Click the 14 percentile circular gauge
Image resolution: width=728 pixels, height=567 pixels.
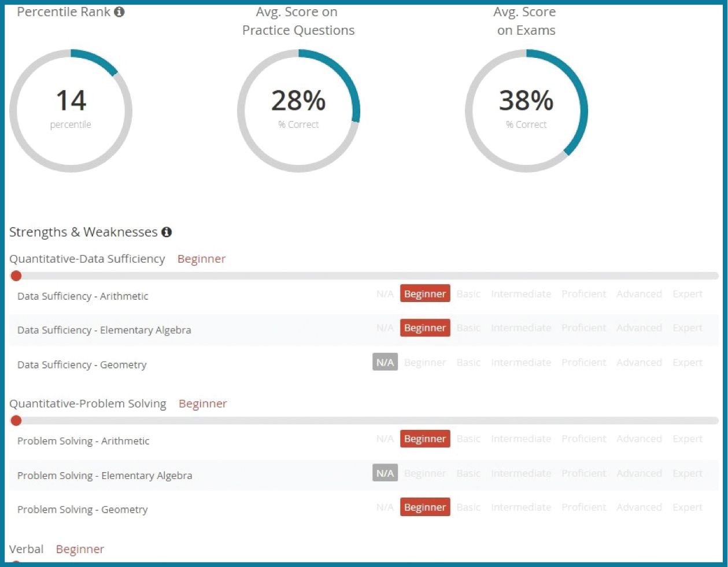[x=71, y=111]
